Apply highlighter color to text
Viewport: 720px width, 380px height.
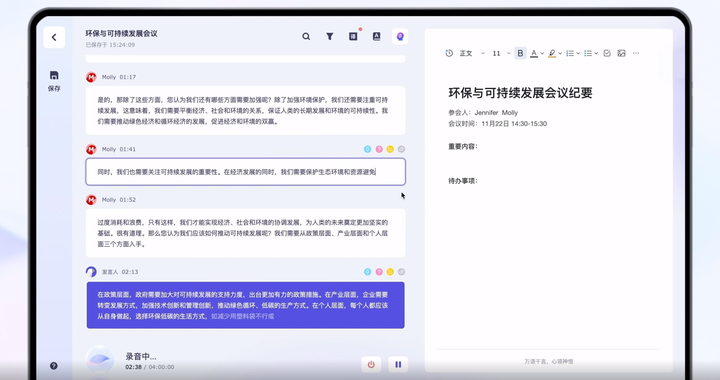tap(552, 53)
